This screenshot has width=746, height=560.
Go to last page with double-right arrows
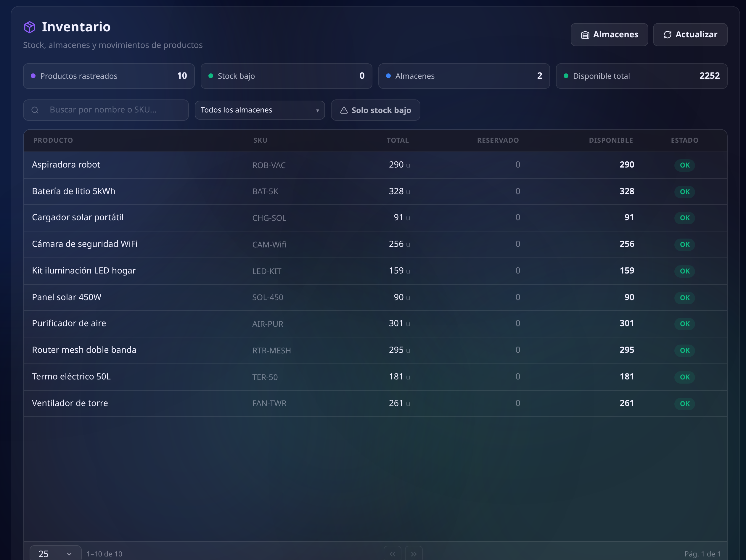coord(414,553)
